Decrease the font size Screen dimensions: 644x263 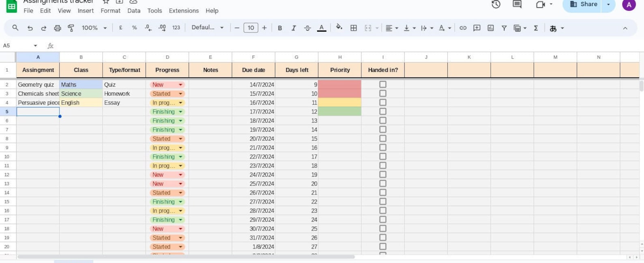[x=237, y=28]
